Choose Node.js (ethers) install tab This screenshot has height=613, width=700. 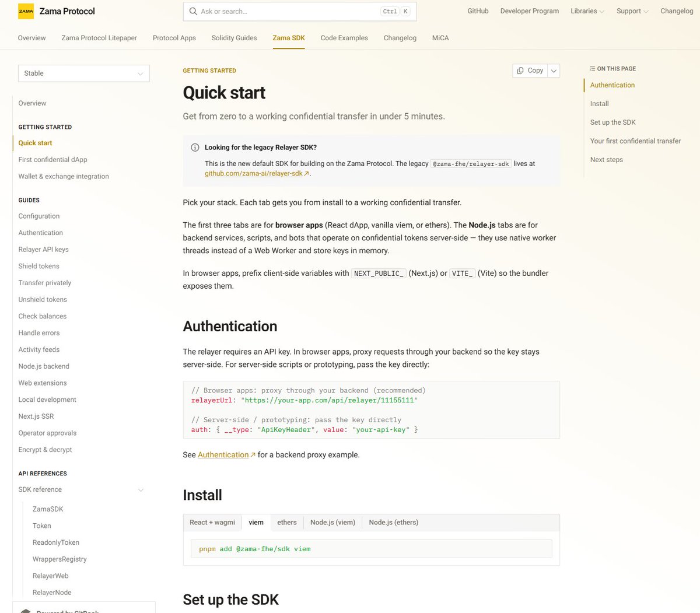[x=394, y=523]
